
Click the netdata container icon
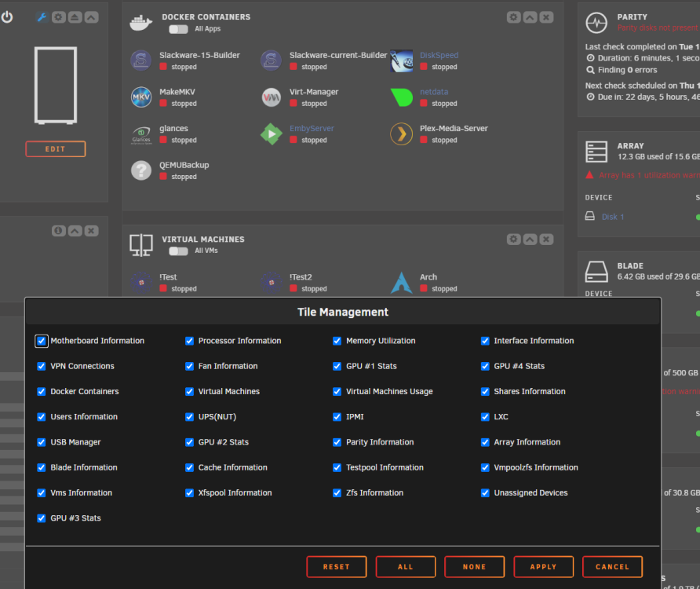click(x=401, y=97)
